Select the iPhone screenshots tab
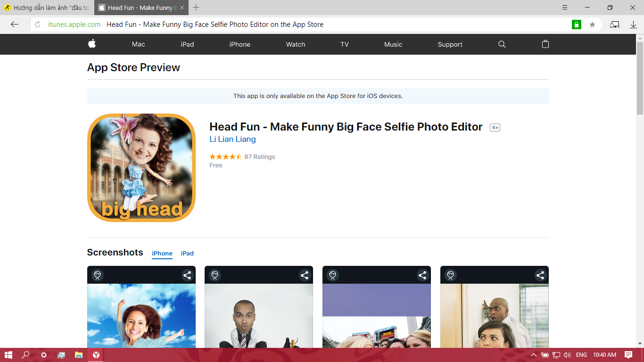The height and width of the screenshot is (362, 644). tap(162, 254)
